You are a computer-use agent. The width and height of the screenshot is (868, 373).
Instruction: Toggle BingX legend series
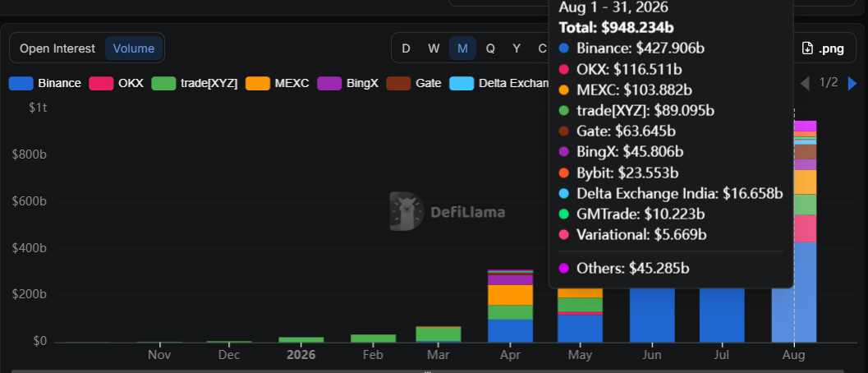point(347,83)
